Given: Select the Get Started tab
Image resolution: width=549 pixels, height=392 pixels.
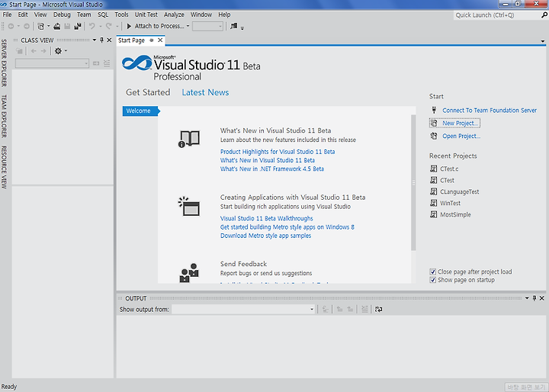Looking at the screenshot, I should coord(148,92).
